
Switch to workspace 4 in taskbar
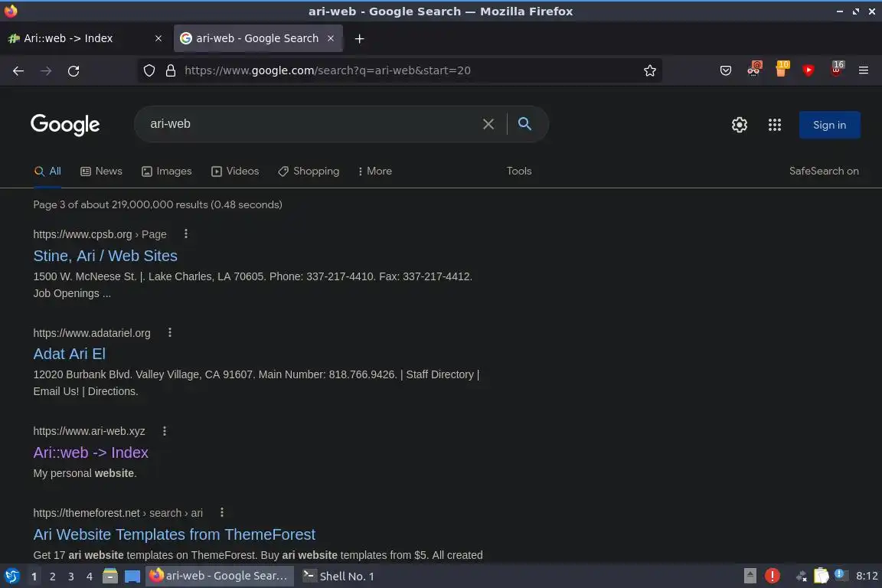pyautogui.click(x=90, y=577)
